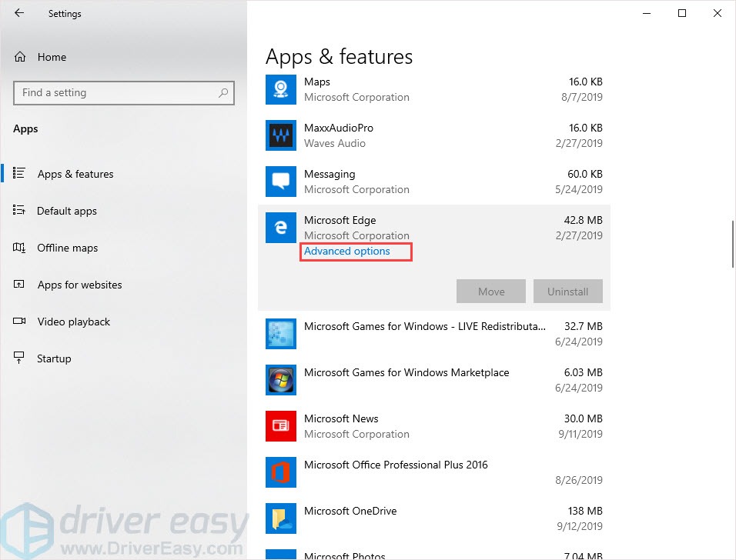Click the Waves Audio publisher text

tap(335, 144)
